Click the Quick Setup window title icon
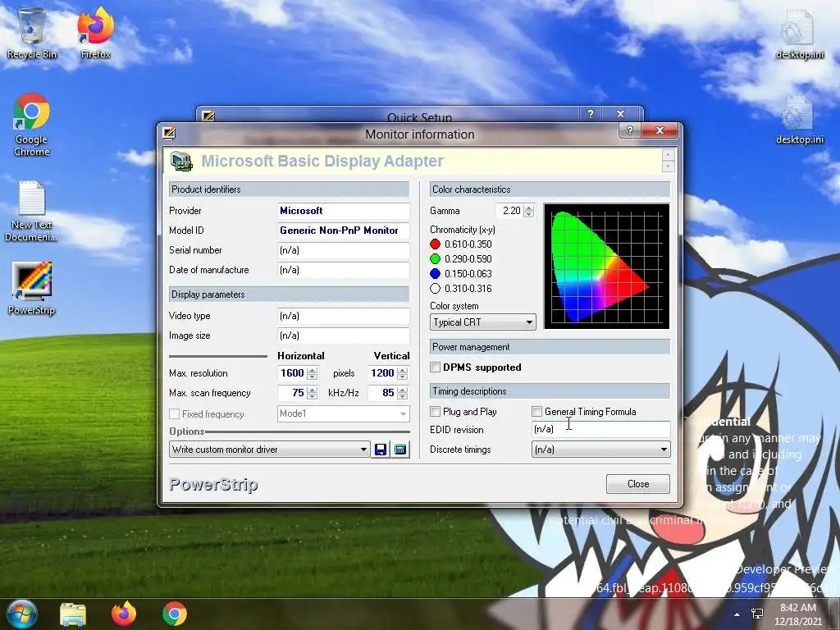The image size is (840, 630). 208,116
